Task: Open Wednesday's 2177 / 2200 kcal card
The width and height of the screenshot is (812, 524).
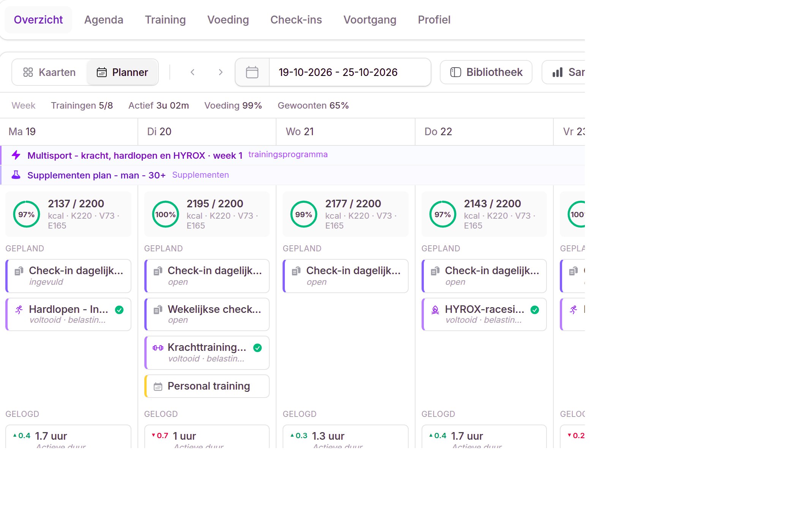Action: pyautogui.click(x=345, y=214)
